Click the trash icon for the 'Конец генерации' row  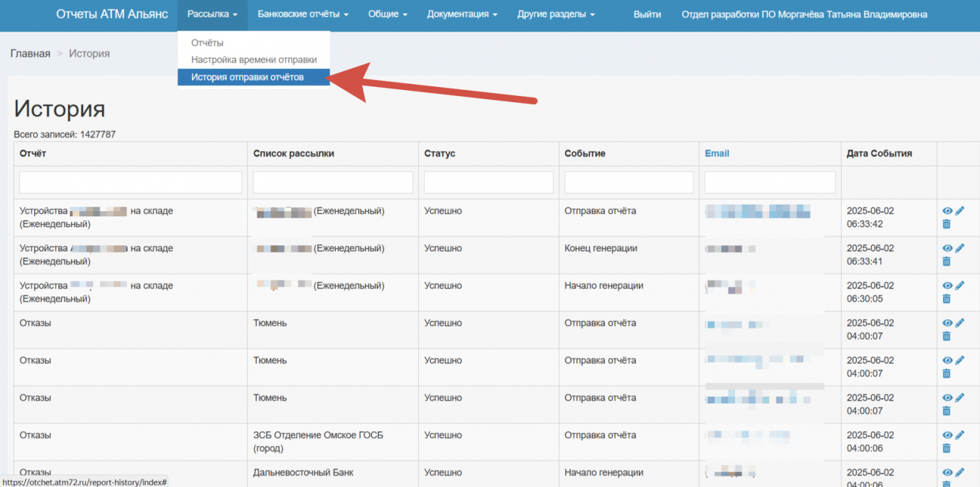(x=946, y=261)
